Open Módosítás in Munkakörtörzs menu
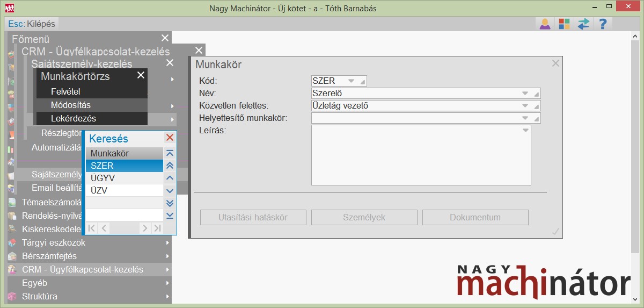This screenshot has width=644, height=308. click(92, 105)
